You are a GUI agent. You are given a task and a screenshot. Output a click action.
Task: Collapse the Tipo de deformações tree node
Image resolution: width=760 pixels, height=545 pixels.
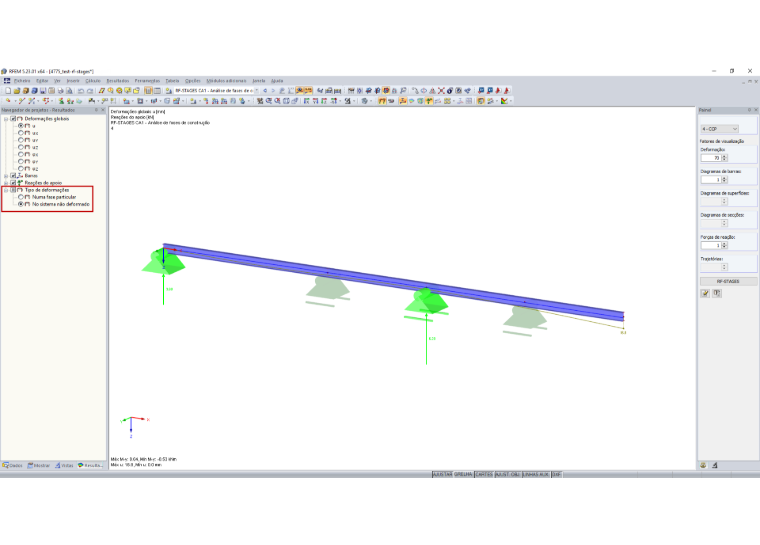pyautogui.click(x=6, y=190)
